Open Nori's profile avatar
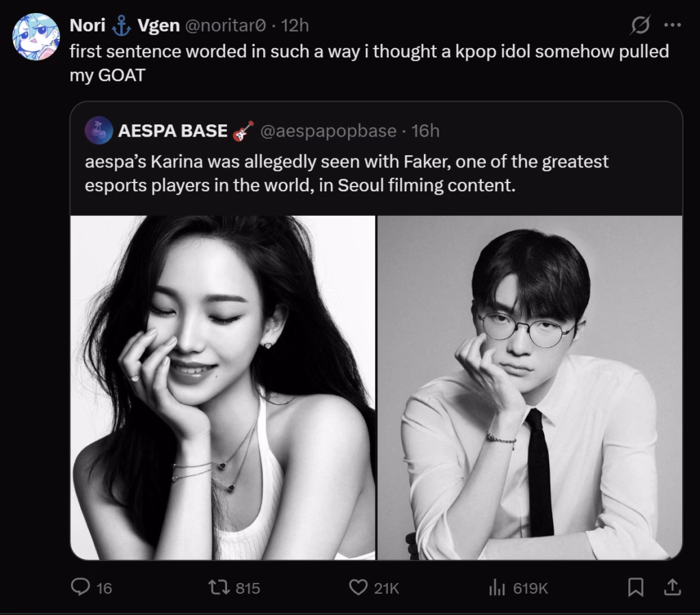 pos(36,36)
